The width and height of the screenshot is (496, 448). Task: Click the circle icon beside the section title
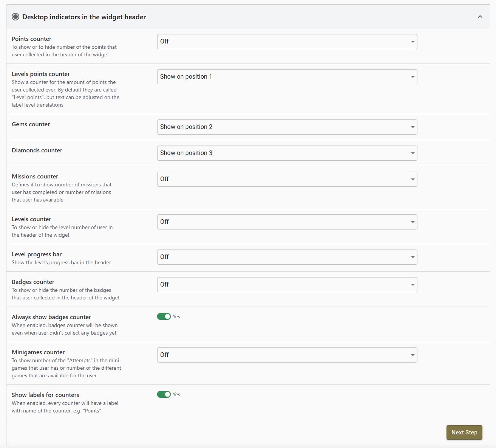(x=15, y=17)
